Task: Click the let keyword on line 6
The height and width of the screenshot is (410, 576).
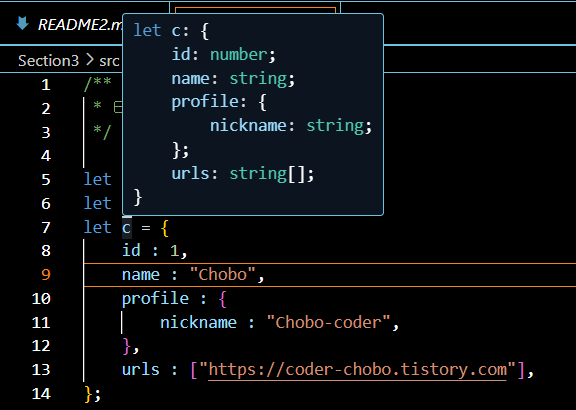Action: (97, 203)
